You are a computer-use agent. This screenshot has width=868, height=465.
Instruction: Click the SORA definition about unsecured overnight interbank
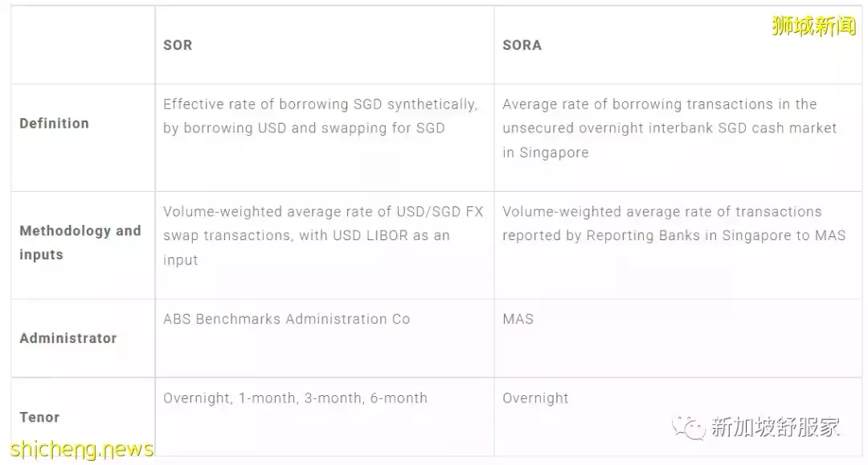coord(669,128)
